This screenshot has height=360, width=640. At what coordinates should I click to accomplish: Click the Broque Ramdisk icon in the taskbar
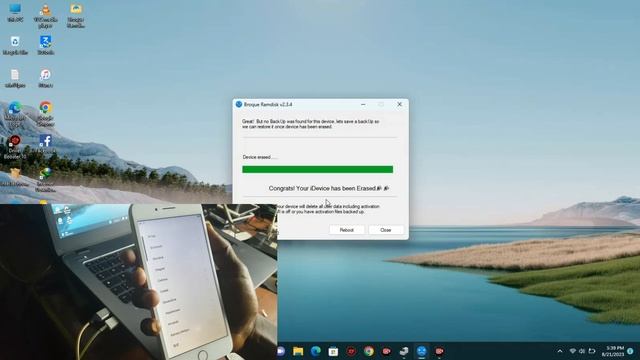(x=421, y=351)
